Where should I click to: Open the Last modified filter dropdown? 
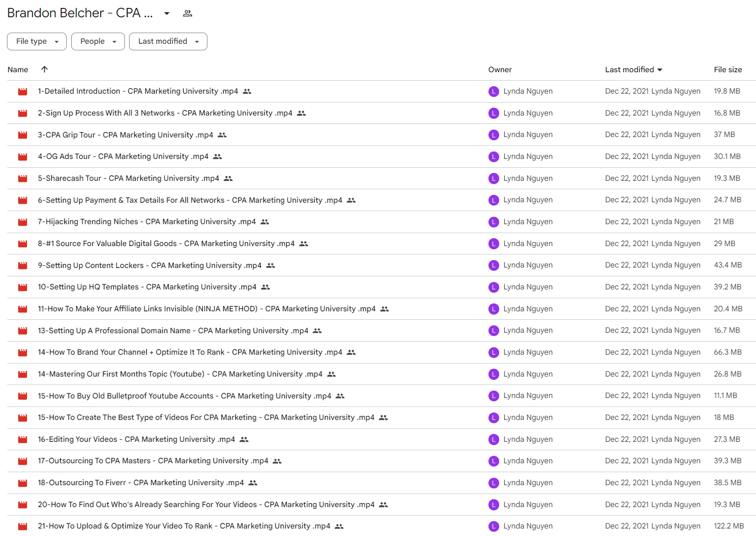[x=168, y=41]
